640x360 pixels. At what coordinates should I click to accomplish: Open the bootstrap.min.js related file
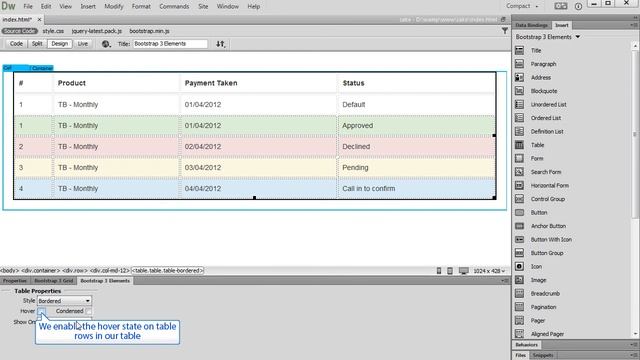coord(149,31)
